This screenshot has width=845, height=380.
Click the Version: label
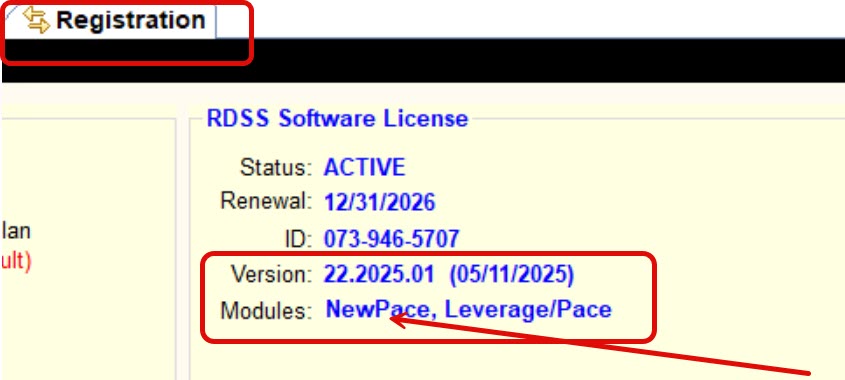(x=272, y=275)
